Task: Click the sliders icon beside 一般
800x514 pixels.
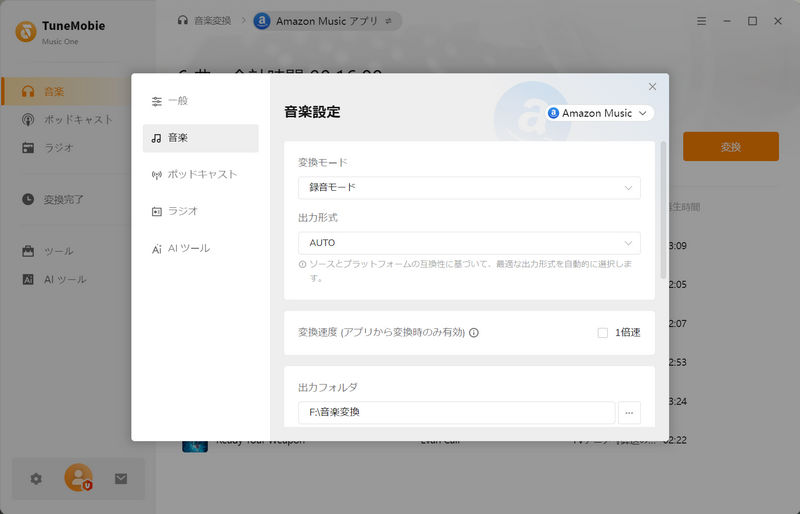Action: coord(157,101)
